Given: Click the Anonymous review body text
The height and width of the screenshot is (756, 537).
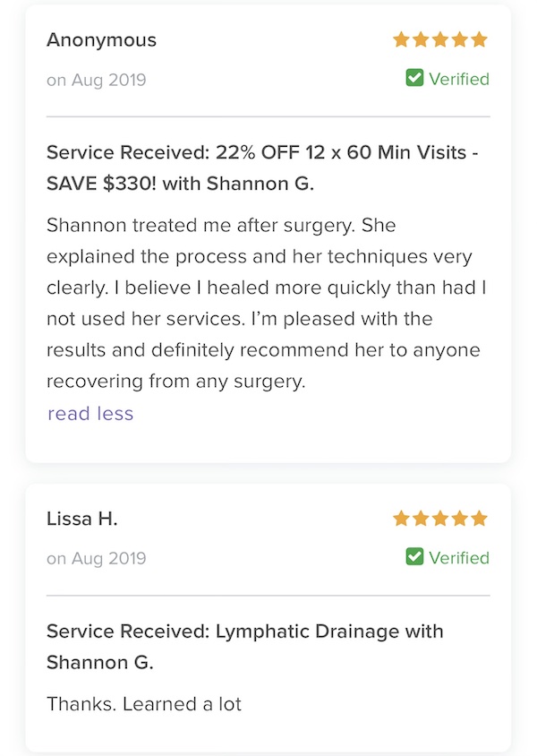Looking at the screenshot, I should pos(267,303).
